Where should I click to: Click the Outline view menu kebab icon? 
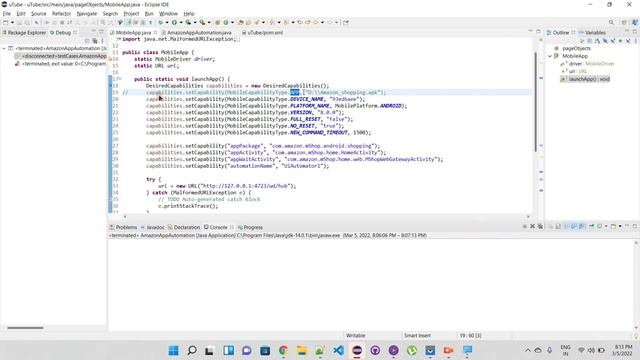click(x=636, y=41)
